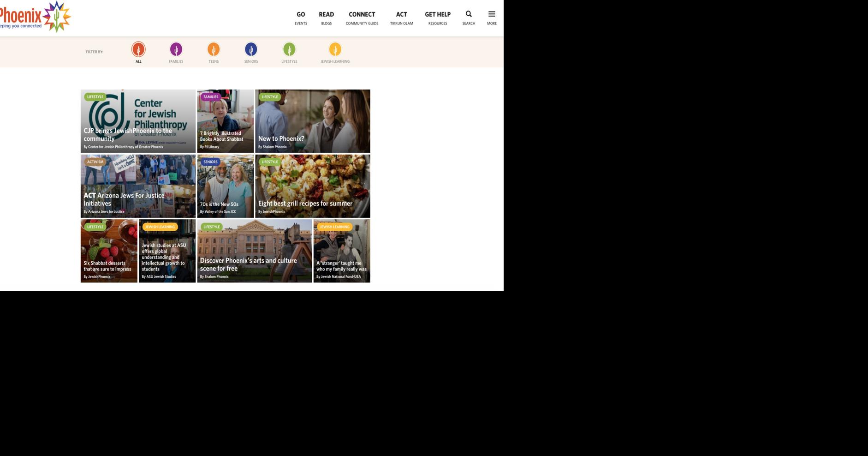Click author By Arizona Jews for Justice
The width and height of the screenshot is (868, 456).
(x=104, y=212)
